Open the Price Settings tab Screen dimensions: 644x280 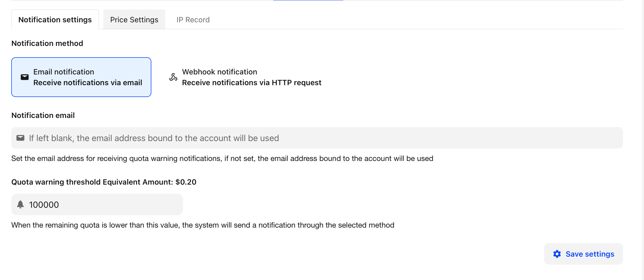tap(134, 20)
